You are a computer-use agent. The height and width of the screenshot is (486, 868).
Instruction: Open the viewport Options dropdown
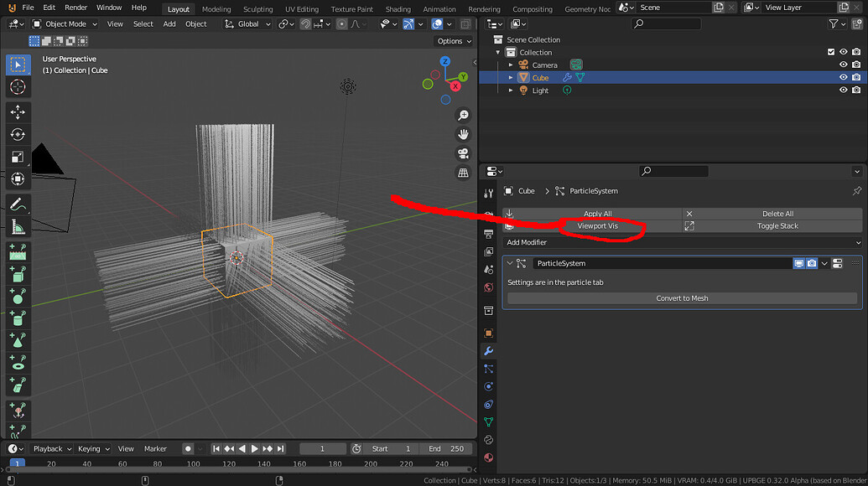click(454, 41)
